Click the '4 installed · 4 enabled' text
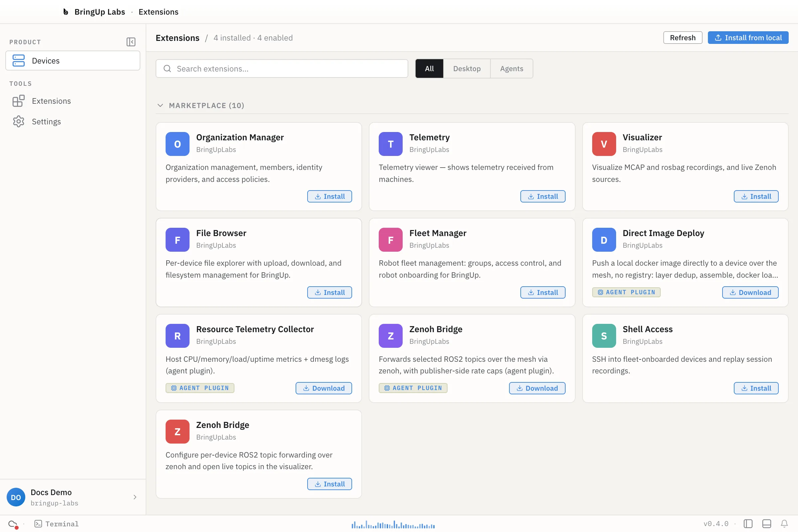Viewport: 798px width, 532px height. 253,38
